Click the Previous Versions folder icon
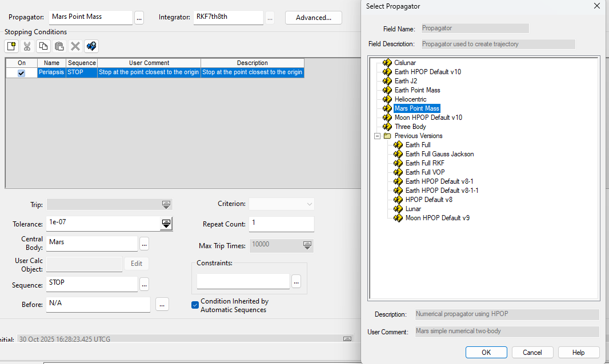609x364 pixels. [387, 136]
